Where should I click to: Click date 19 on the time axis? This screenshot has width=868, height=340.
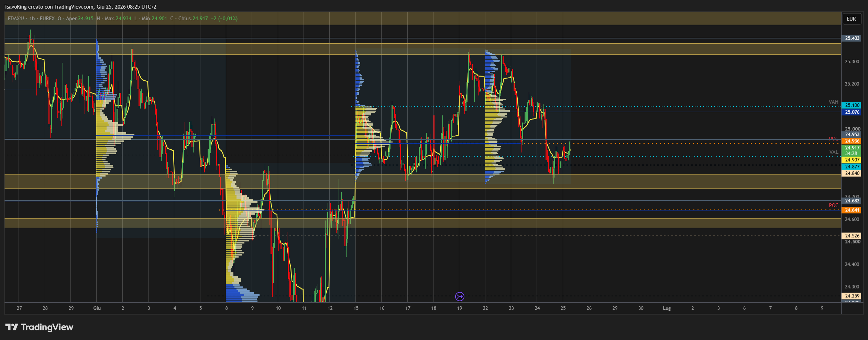tap(460, 308)
